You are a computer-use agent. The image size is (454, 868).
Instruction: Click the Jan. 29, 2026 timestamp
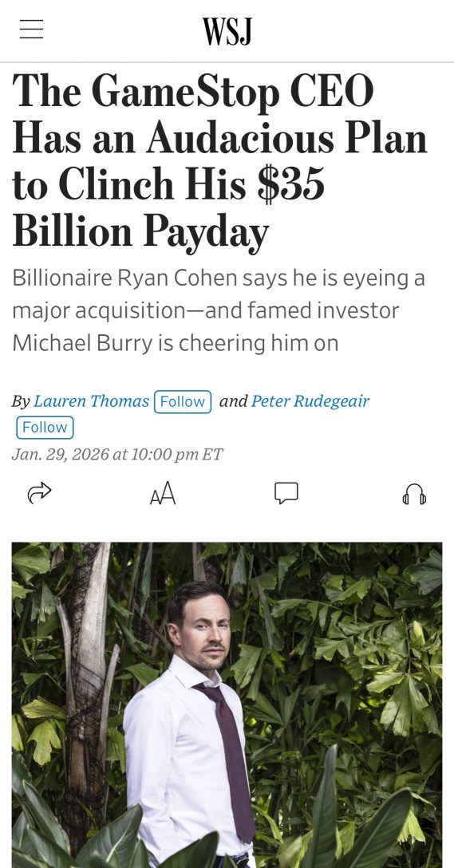pyautogui.click(x=116, y=455)
